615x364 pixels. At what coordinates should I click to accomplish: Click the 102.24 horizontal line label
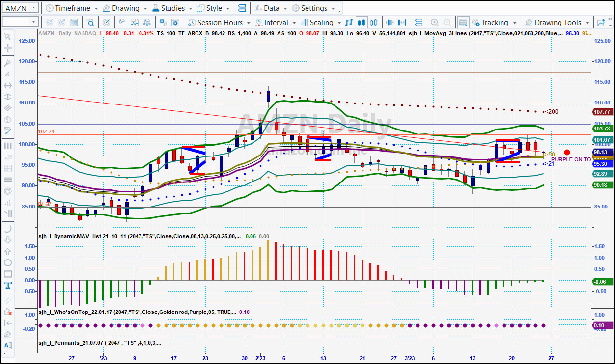click(x=45, y=131)
